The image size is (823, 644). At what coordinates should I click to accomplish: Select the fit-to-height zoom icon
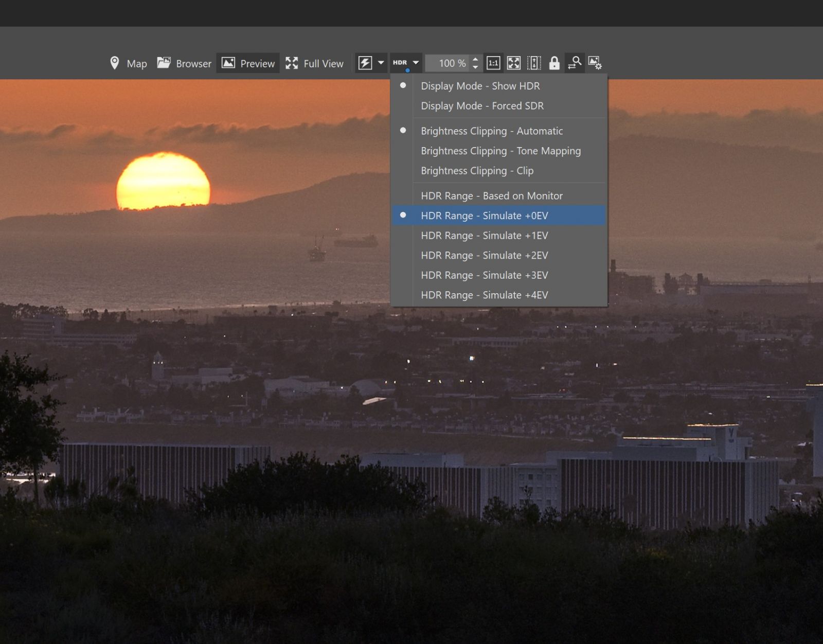(535, 63)
